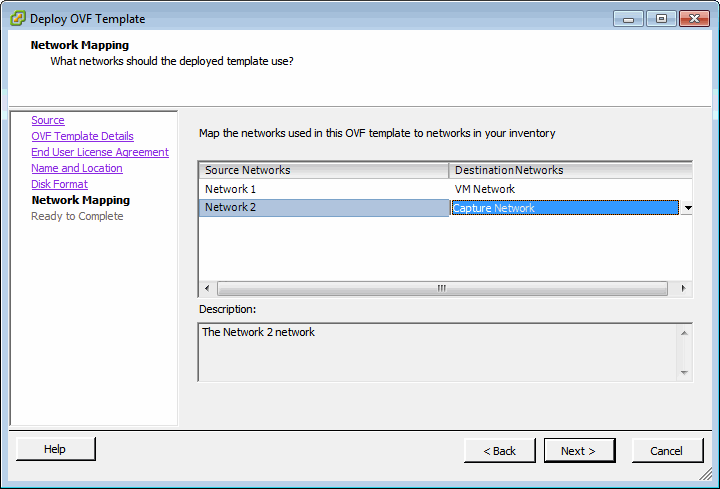Screen dimensions: 720x489
Task: Navigate to Name and Location step
Action: point(77,168)
